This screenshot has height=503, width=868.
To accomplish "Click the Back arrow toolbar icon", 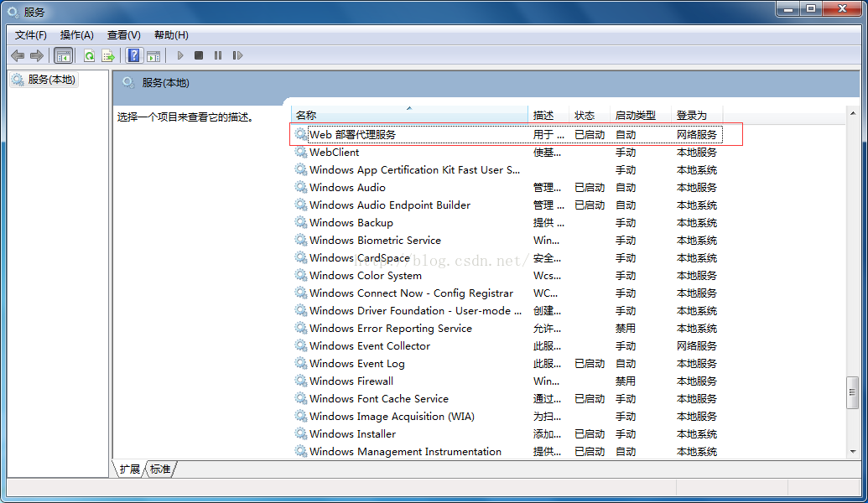I will coord(18,55).
